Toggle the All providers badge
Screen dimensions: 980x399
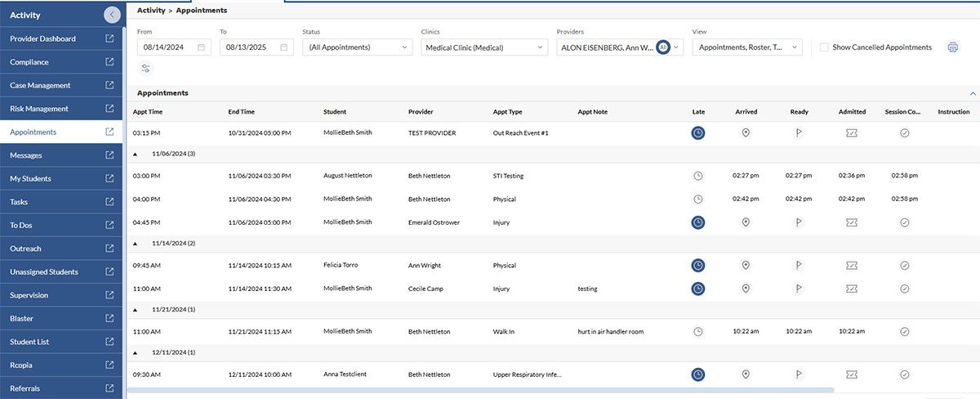pyautogui.click(x=662, y=47)
